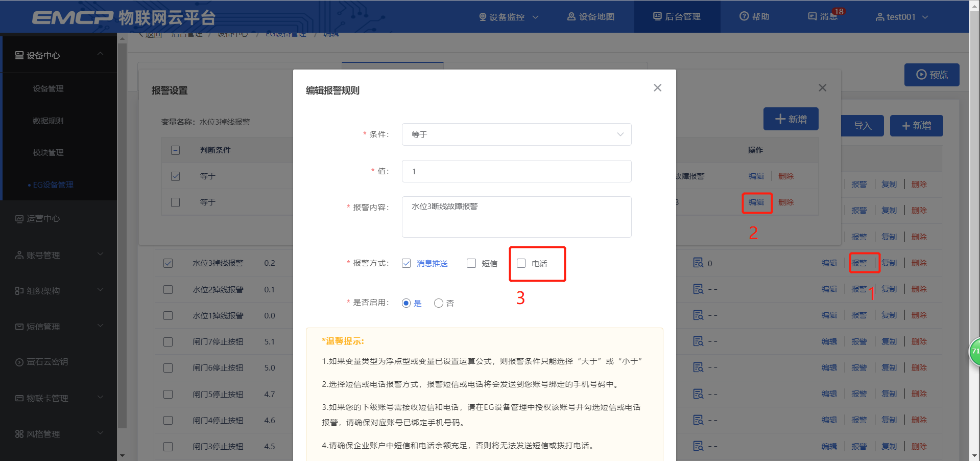
Task: Close the 编辑报警规则 dialog
Action: [657, 88]
